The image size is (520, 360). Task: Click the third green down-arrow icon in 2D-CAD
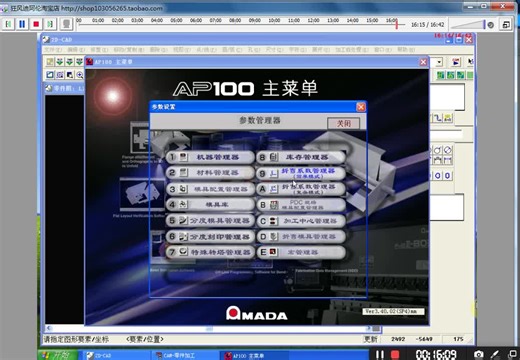point(79,61)
